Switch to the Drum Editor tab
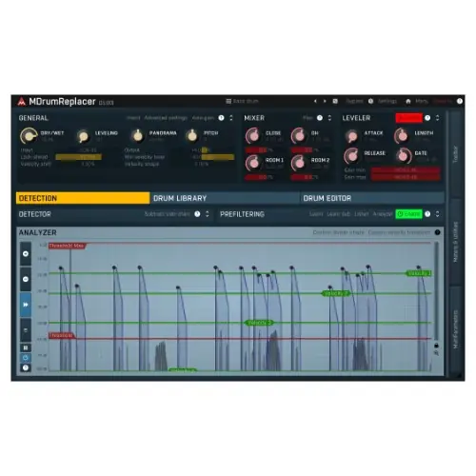Viewport: 476px width, 476px height. tap(371, 198)
